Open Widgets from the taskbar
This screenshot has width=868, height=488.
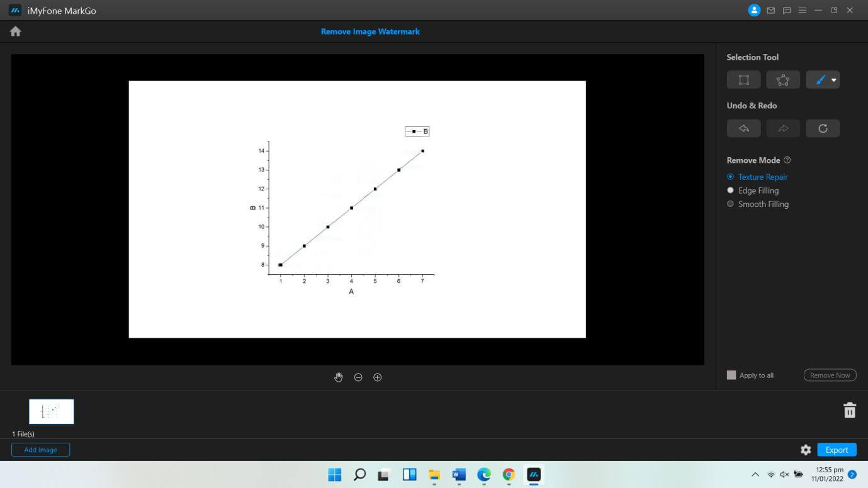tap(409, 474)
